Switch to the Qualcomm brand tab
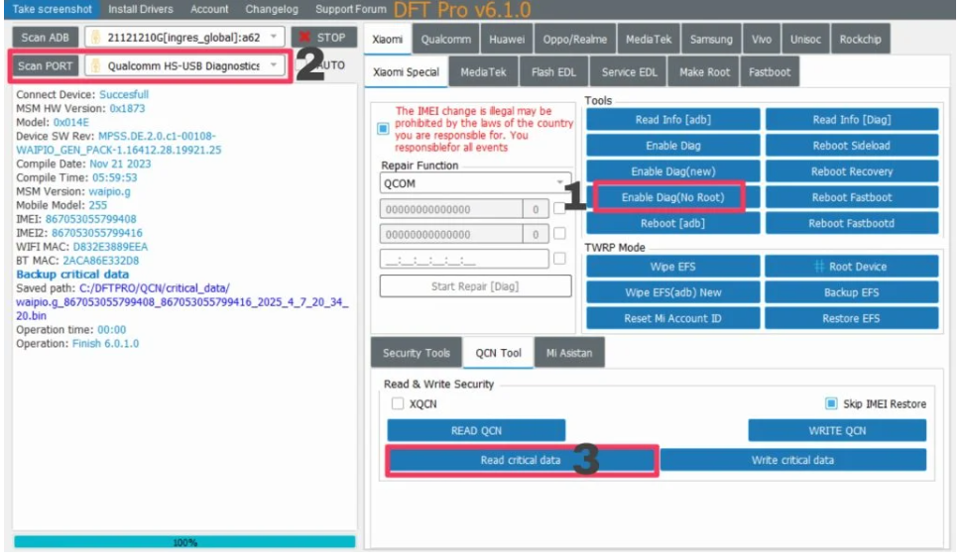Viewport: 961px width, 560px height. [445, 40]
